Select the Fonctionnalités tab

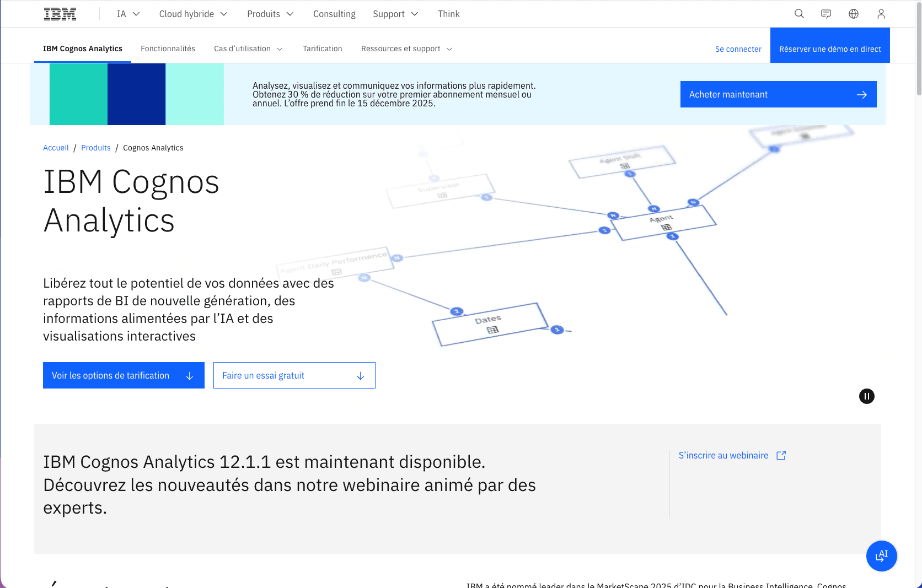point(168,48)
